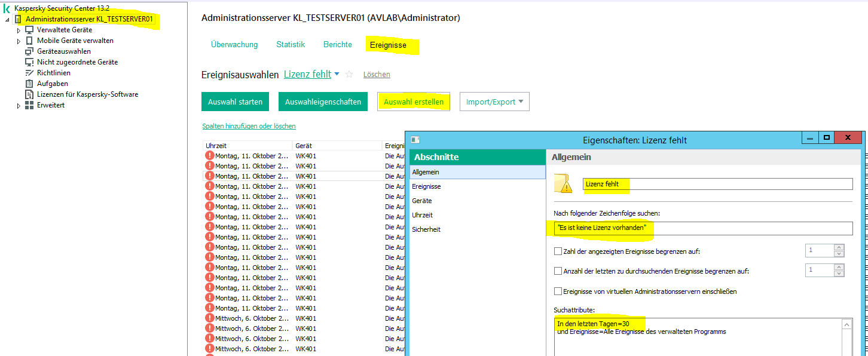
Task: Click the Erweitert grid icon
Action: point(29,105)
